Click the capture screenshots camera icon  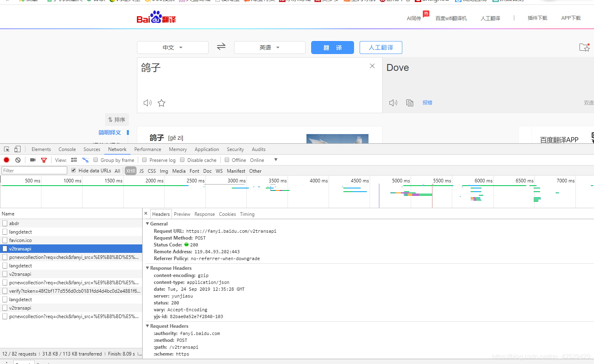pyautogui.click(x=33, y=160)
